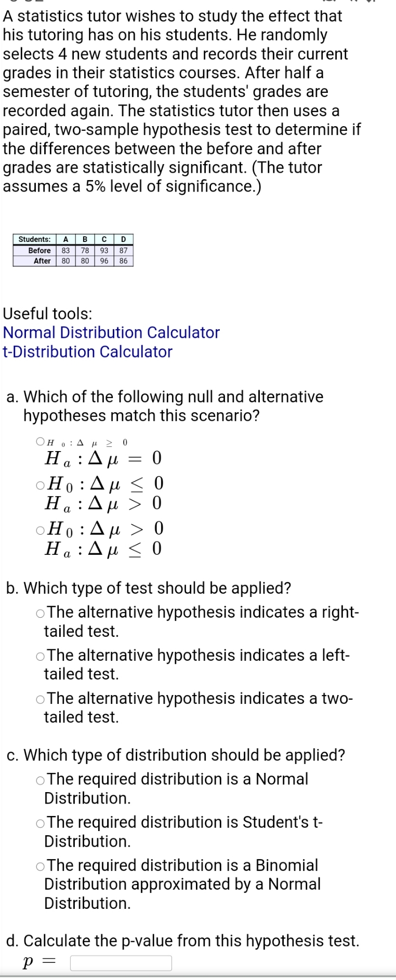Open the t-Distribution Calculator link
This screenshot has height=980, width=396.
click(x=87, y=352)
